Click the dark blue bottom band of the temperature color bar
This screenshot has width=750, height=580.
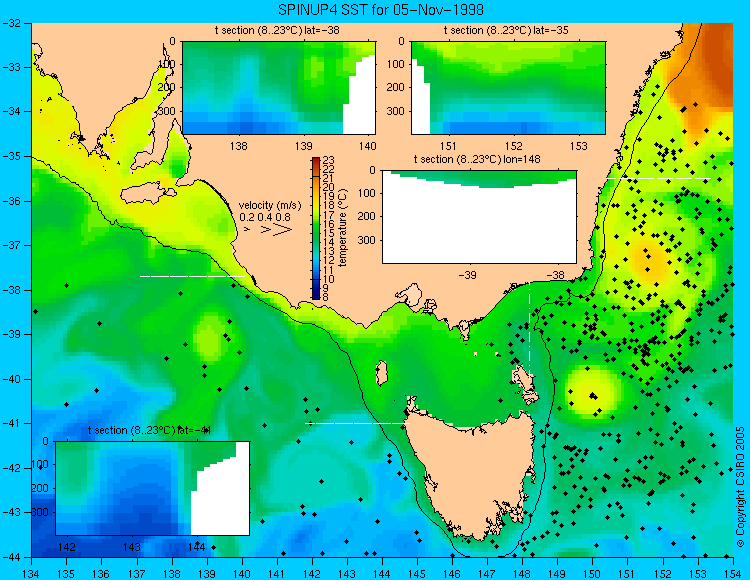(x=316, y=289)
